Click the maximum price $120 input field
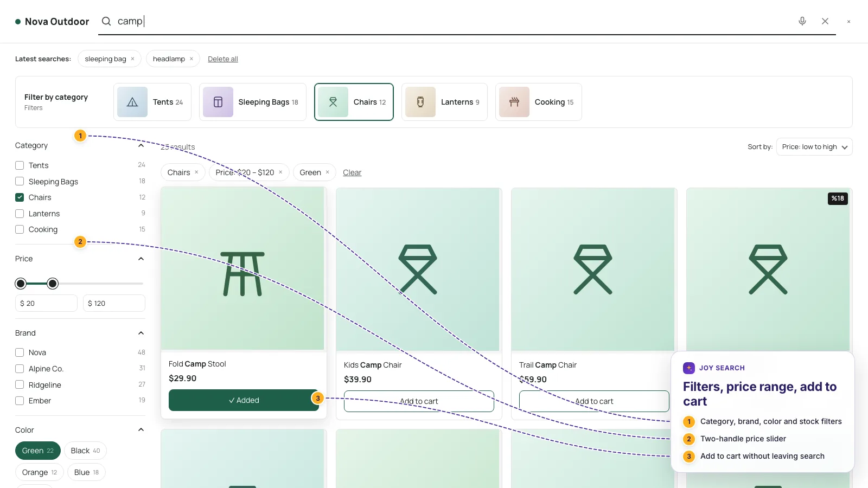This screenshot has height=488, width=868. [x=114, y=303]
